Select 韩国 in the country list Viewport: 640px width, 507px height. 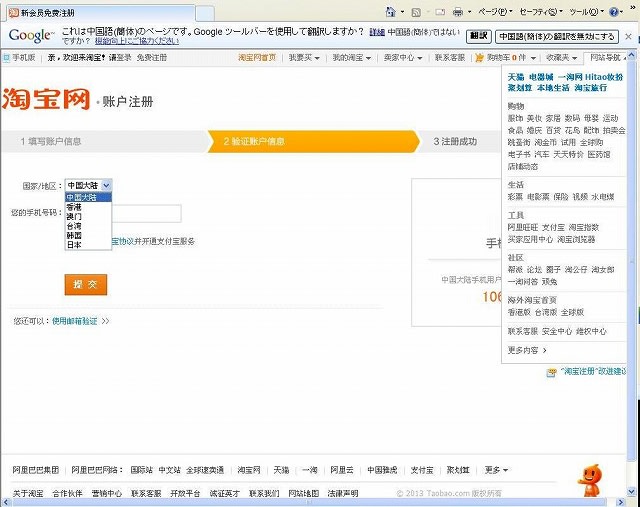(88, 235)
